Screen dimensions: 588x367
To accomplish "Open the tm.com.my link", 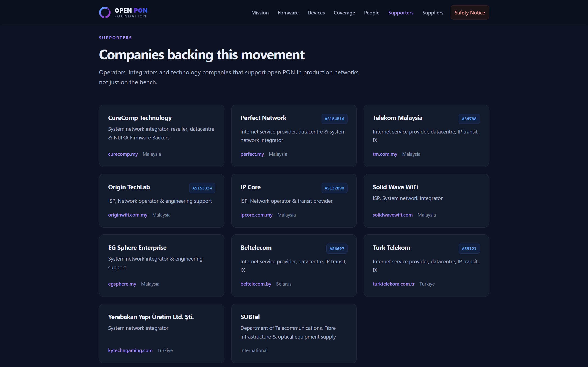I will point(385,154).
